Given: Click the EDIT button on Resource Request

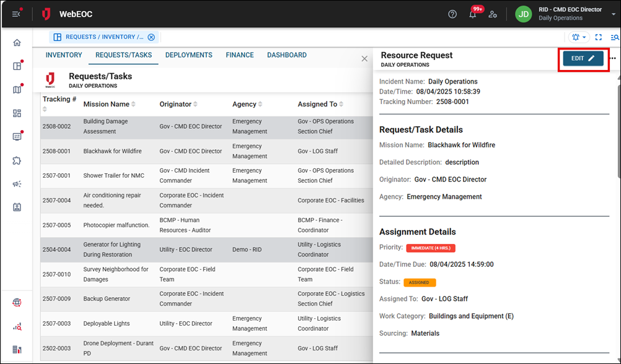Looking at the screenshot, I should [x=581, y=58].
